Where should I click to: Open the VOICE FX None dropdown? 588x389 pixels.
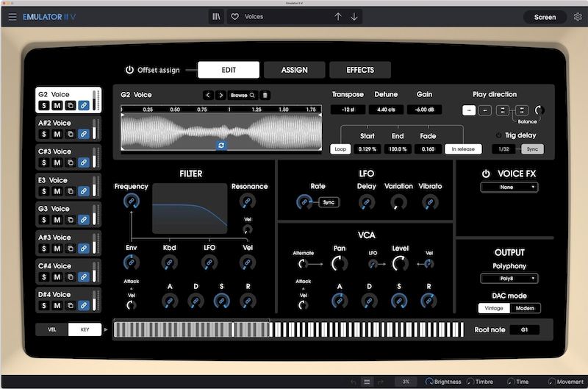[509, 188]
